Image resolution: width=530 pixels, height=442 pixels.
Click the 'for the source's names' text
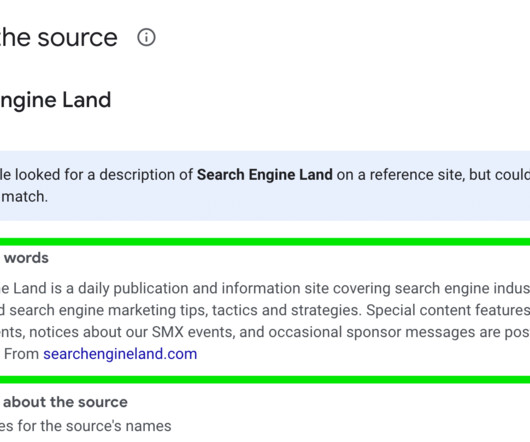tap(94, 426)
